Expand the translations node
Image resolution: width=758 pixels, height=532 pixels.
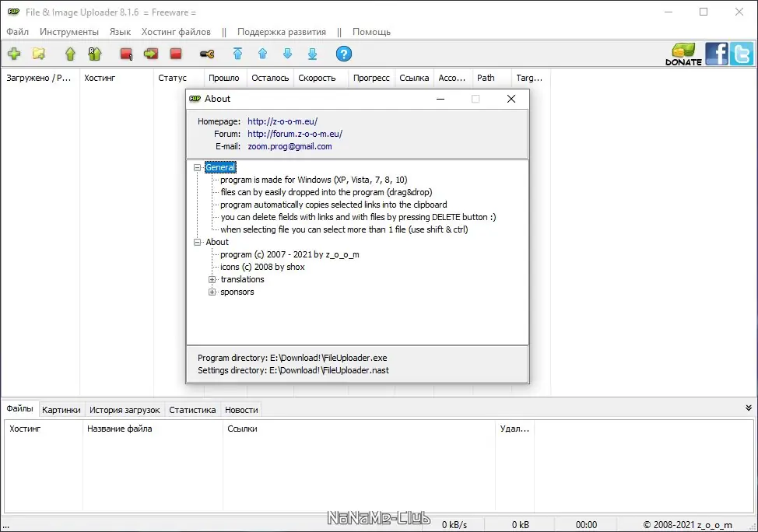212,280
